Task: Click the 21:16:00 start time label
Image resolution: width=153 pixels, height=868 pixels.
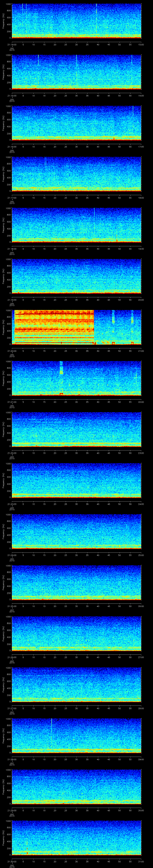Action: (x=12, y=147)
